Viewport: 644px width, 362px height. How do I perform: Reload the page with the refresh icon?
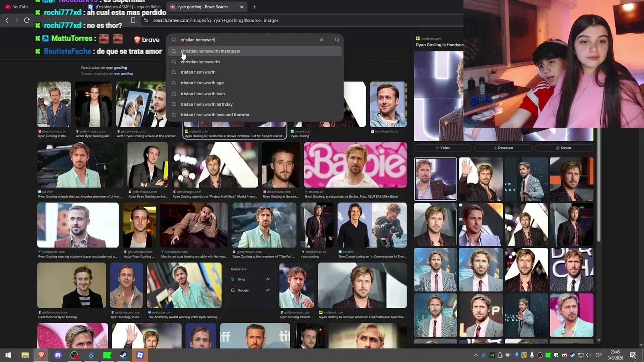point(27,20)
